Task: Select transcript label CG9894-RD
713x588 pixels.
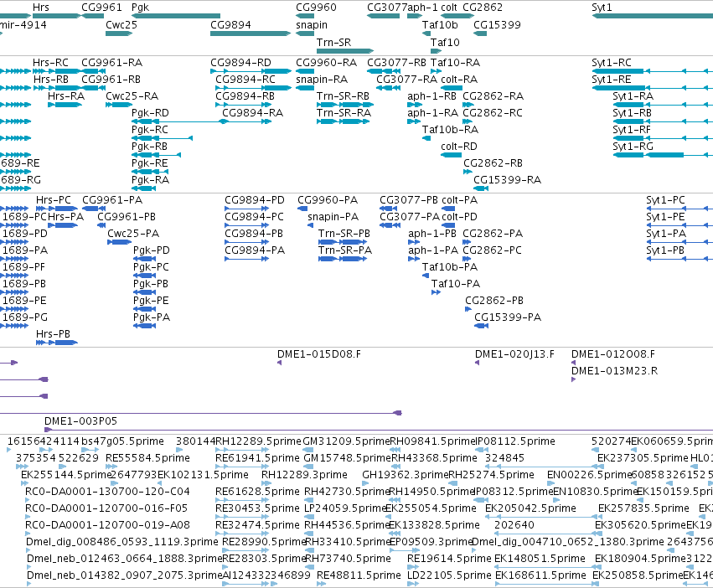Action: coord(240,62)
